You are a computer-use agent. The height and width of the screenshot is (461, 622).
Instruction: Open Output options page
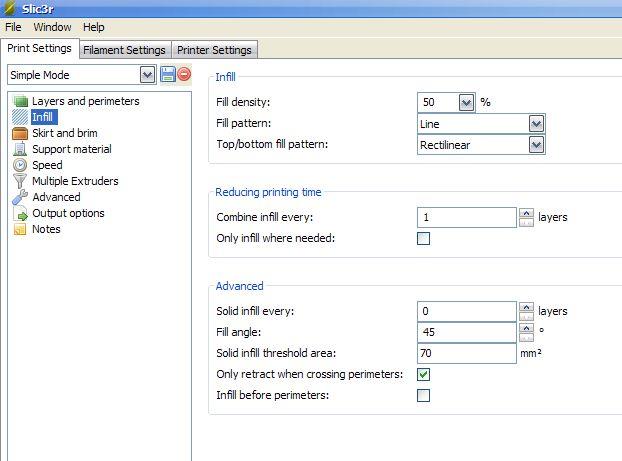coord(68,213)
